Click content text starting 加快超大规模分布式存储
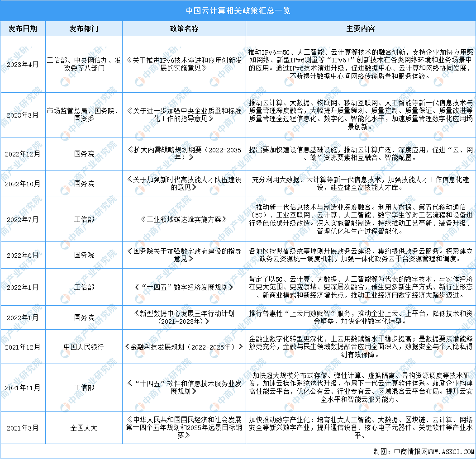Image resolution: width=476 pixels, height=459 pixels. click(x=361, y=387)
